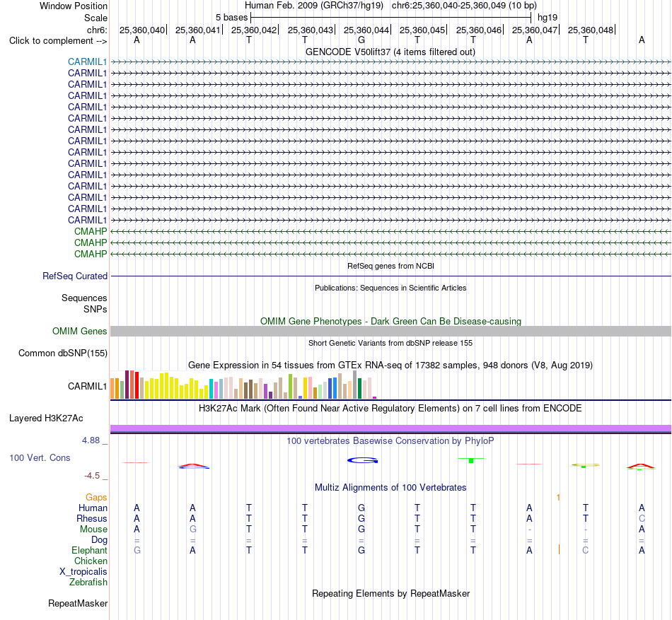
Task: Select the 'Dog' species label
Action: [99, 540]
